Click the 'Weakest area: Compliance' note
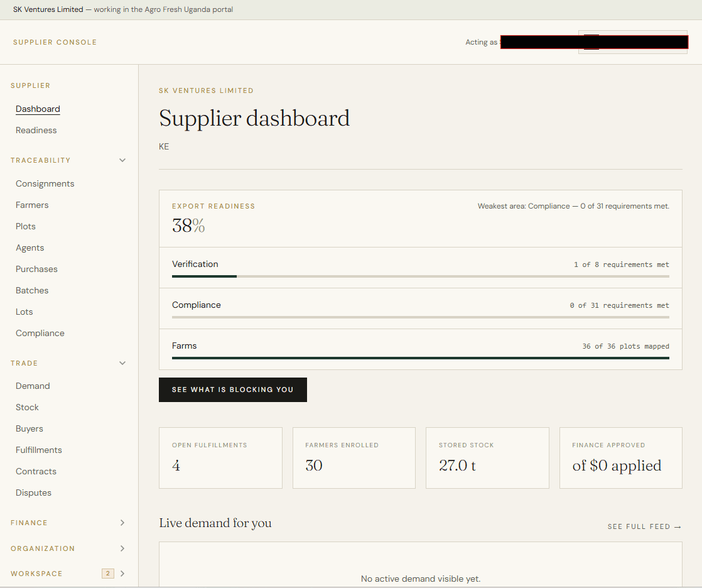The height and width of the screenshot is (588, 702). coord(573,206)
